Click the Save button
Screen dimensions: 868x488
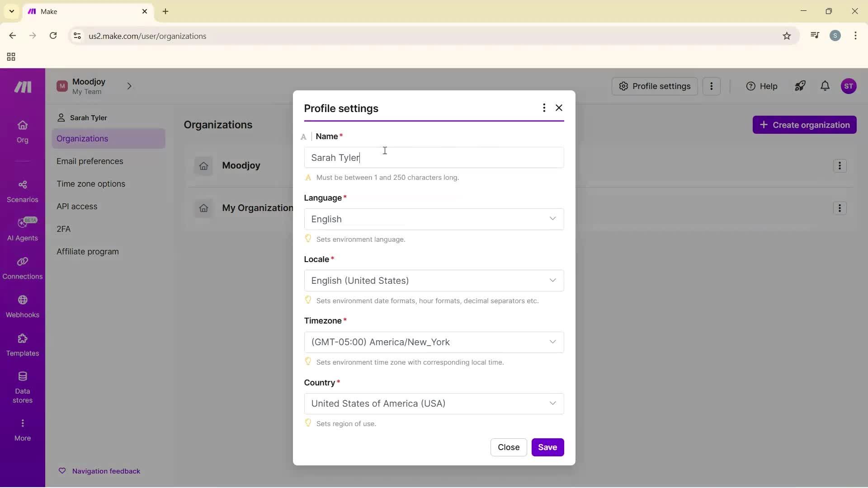click(547, 447)
